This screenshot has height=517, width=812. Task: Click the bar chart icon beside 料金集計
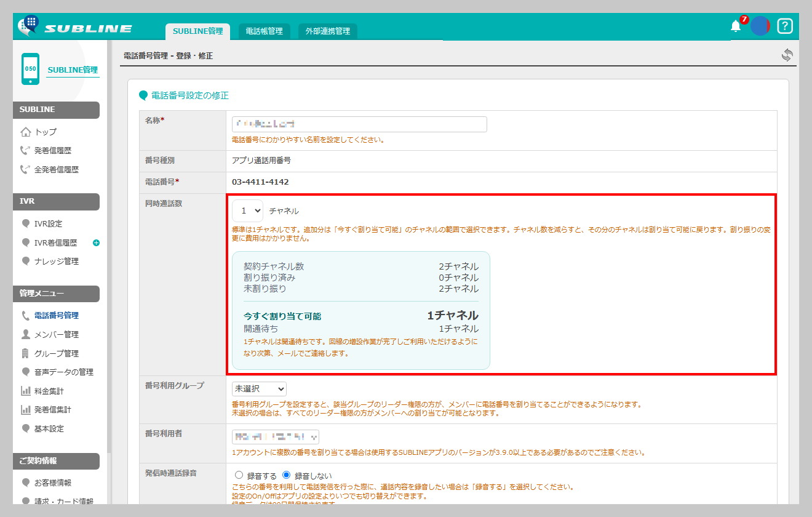[26, 391]
